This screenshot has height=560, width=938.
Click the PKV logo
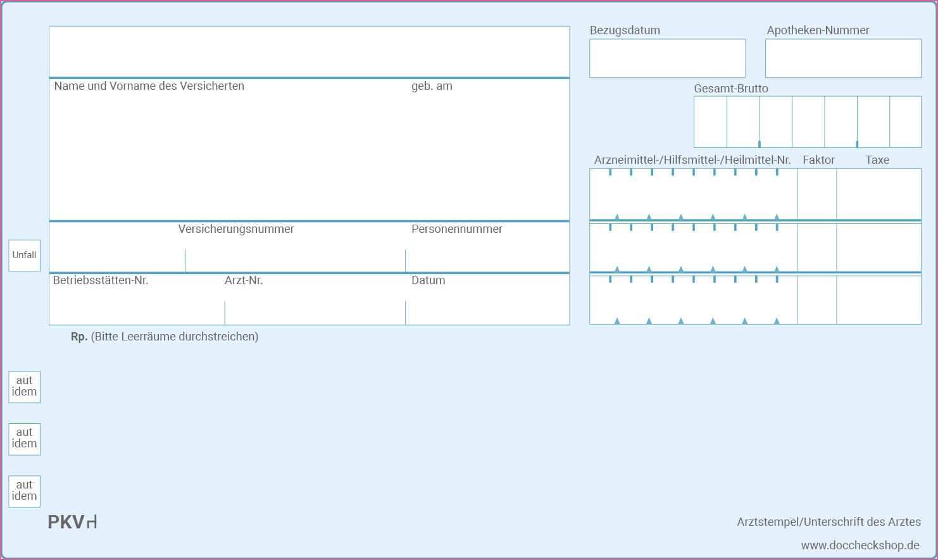pyautogui.click(x=72, y=522)
